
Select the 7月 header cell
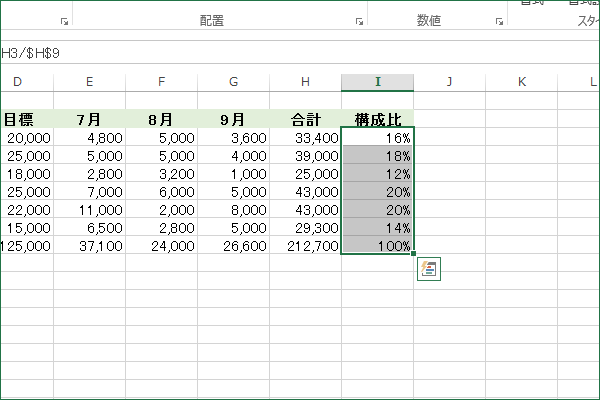pos(90,119)
